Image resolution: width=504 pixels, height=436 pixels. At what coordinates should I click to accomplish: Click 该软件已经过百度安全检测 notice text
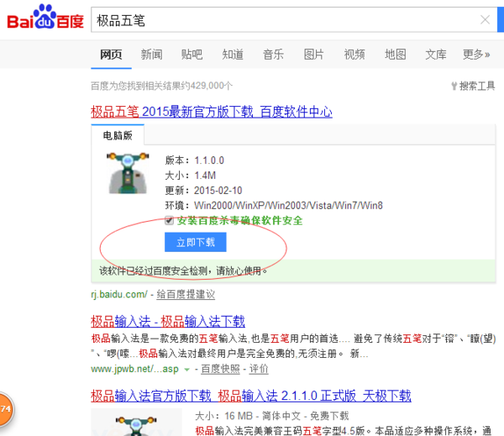point(183,271)
